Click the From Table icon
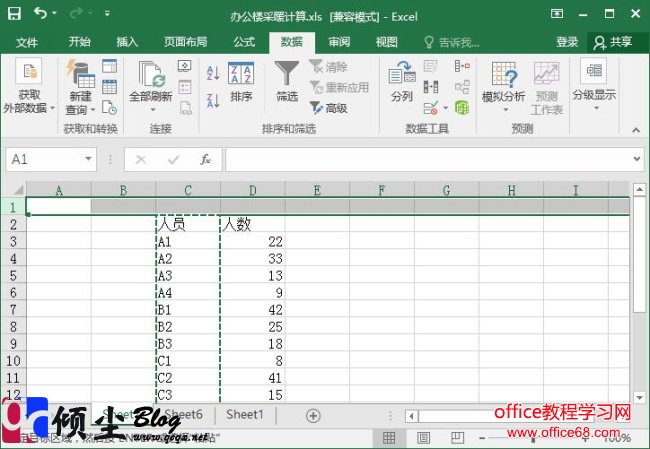The image size is (650, 449). [x=109, y=87]
